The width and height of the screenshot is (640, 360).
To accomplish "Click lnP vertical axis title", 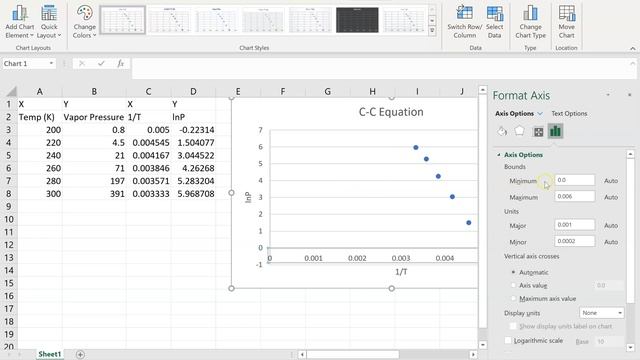I will (248, 198).
